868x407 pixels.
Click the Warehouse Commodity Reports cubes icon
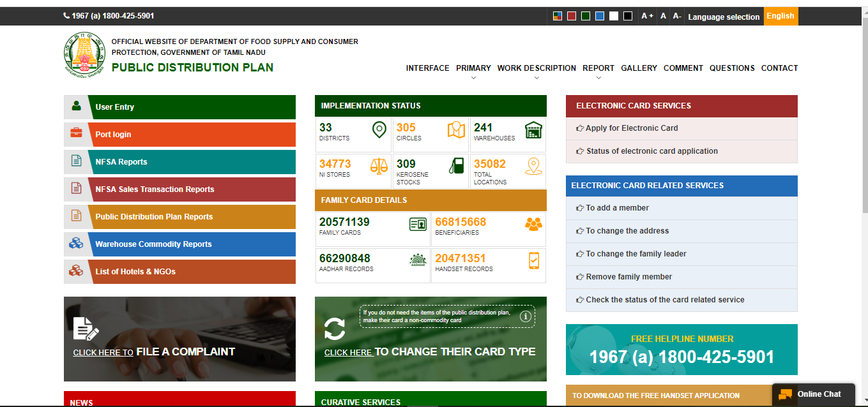point(76,243)
